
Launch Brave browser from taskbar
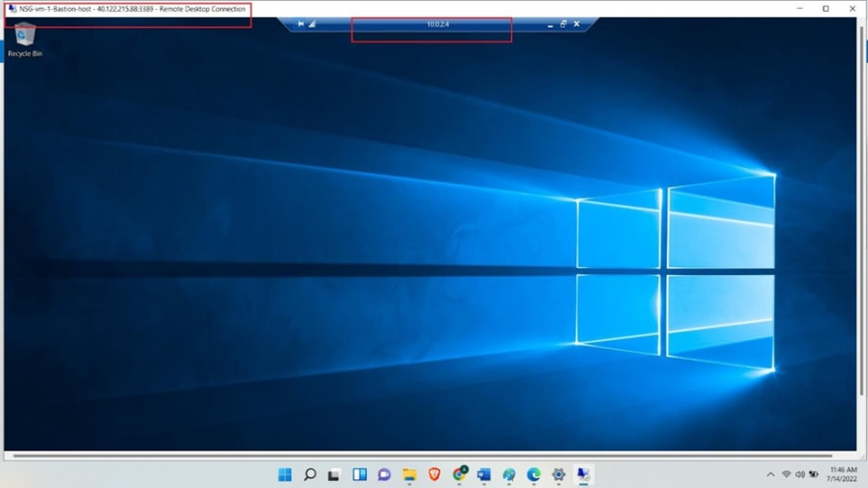[435, 475]
